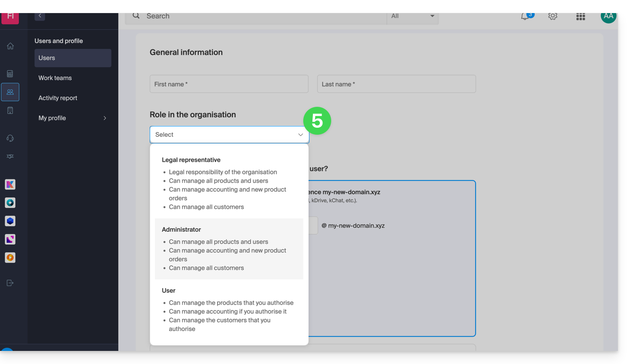631x364 pixels.
Task: Open Work teams in the sidebar
Action: 55,78
